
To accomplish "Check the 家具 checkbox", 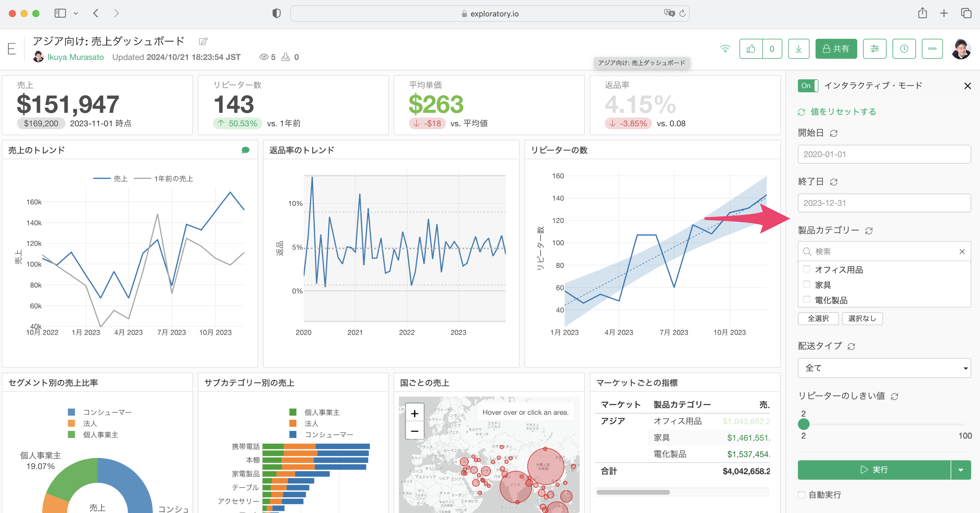I will click(x=806, y=284).
